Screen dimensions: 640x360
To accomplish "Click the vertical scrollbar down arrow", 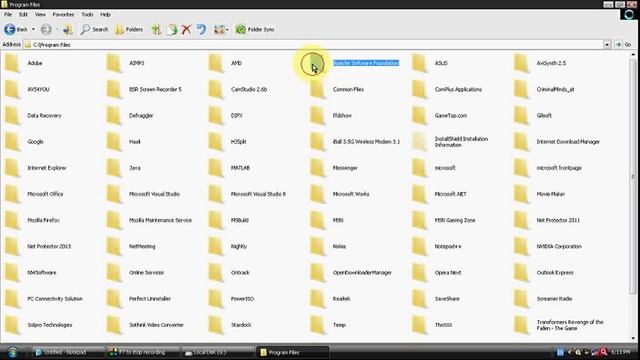I will (x=633, y=338).
